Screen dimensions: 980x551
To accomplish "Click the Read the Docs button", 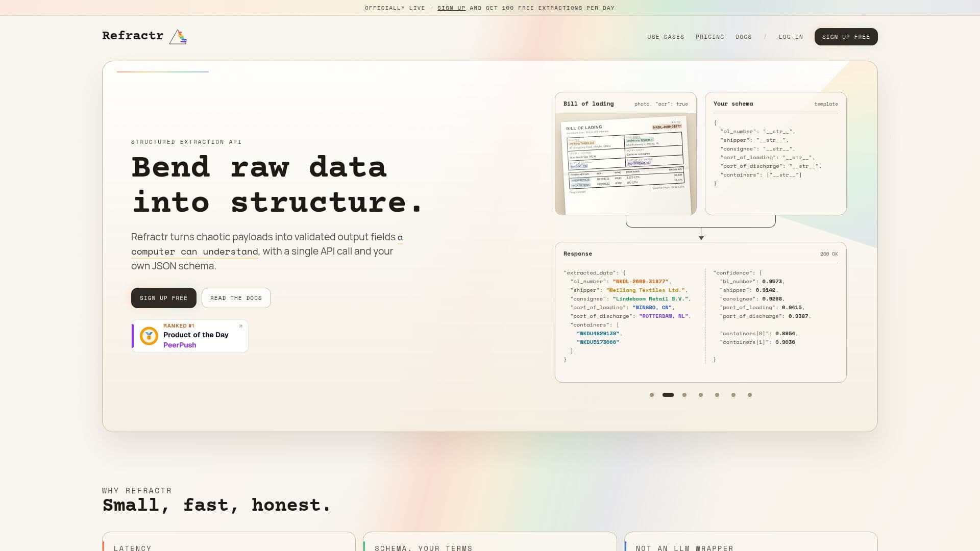I will tap(236, 298).
